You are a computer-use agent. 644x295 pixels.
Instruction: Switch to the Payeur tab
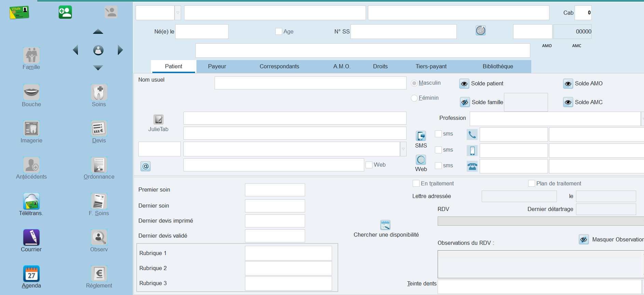pos(217,67)
